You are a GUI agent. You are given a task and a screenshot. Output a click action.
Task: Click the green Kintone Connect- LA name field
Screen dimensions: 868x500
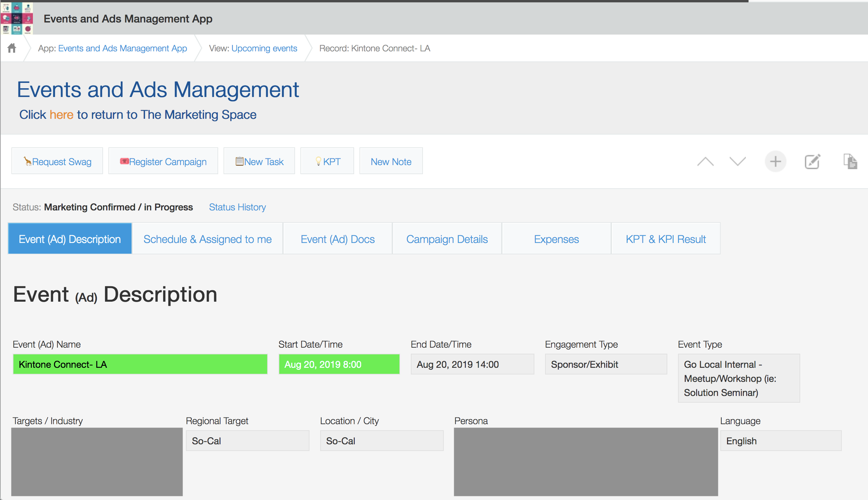pyautogui.click(x=140, y=364)
